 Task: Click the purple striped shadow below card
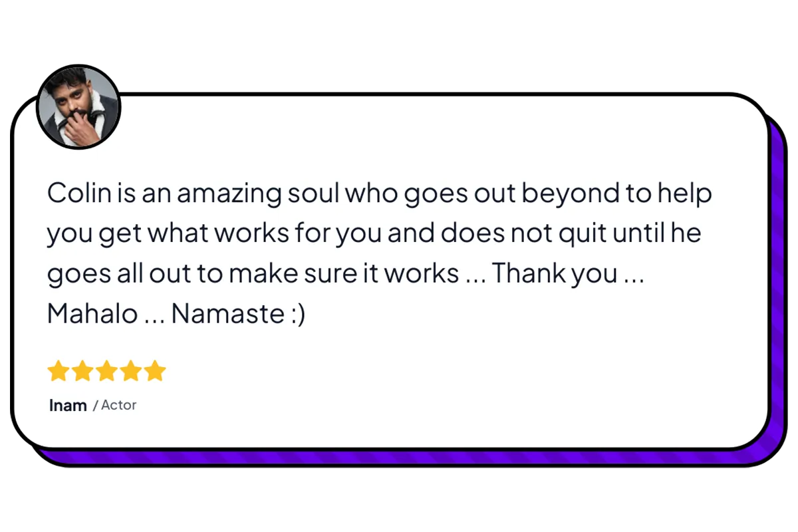tap(399, 458)
